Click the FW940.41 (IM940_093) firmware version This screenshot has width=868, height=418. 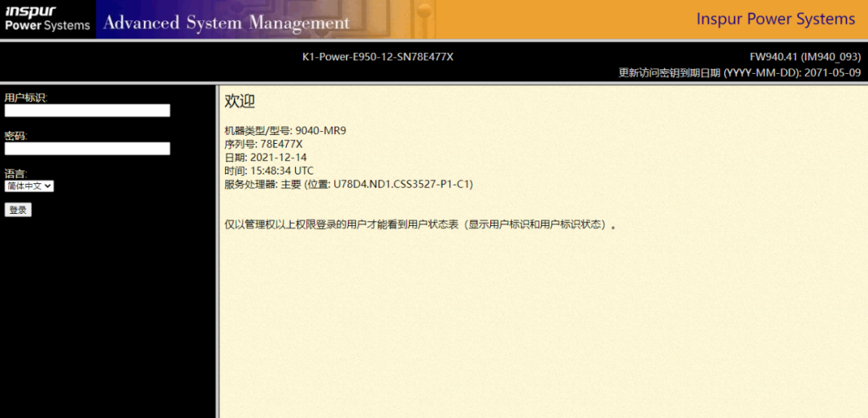pos(805,56)
